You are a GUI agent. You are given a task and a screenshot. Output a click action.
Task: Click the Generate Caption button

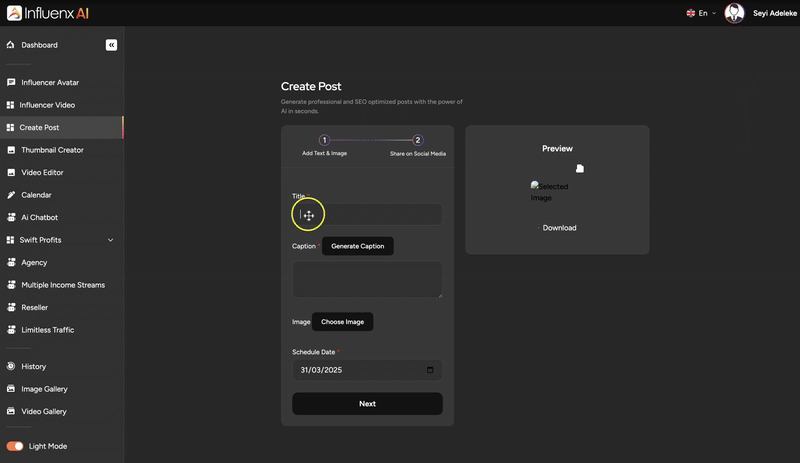pos(357,246)
